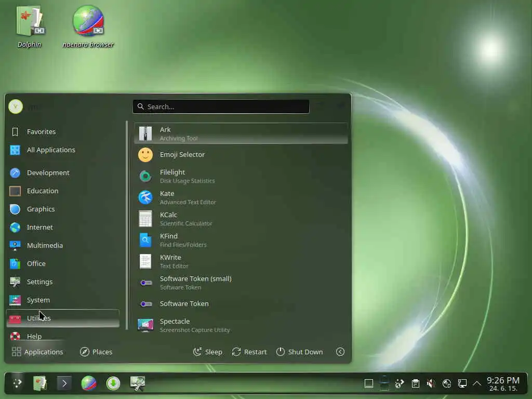Screen dimensions: 532x399
Task: Launch KWrite text editor
Action: point(241,261)
